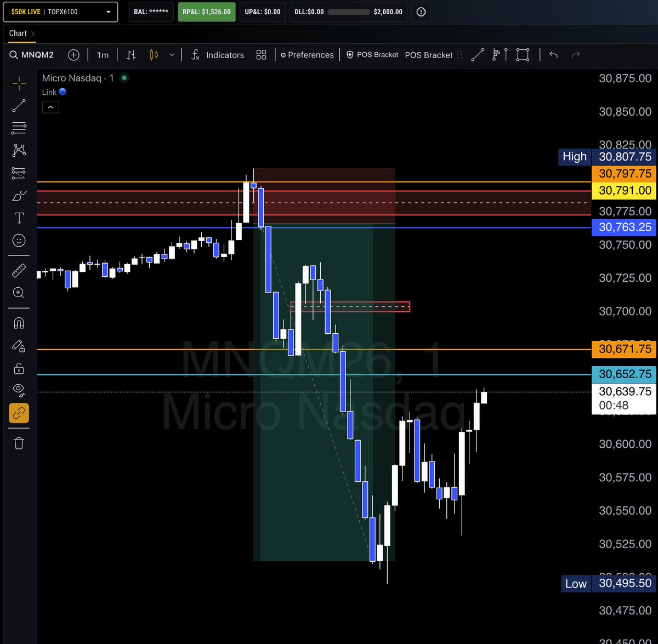The width and height of the screenshot is (658, 644).
Task: Activate the zoom in tool
Action: [19, 293]
